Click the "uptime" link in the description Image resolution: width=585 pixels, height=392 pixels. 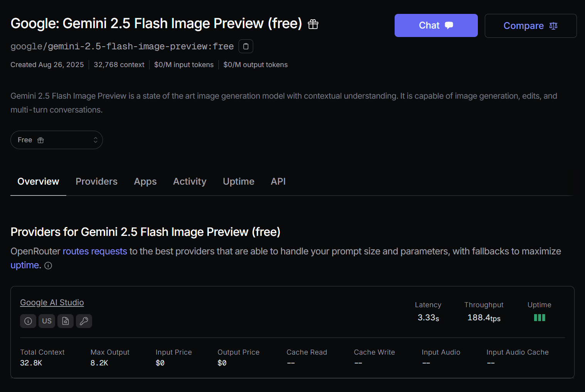(x=25, y=265)
